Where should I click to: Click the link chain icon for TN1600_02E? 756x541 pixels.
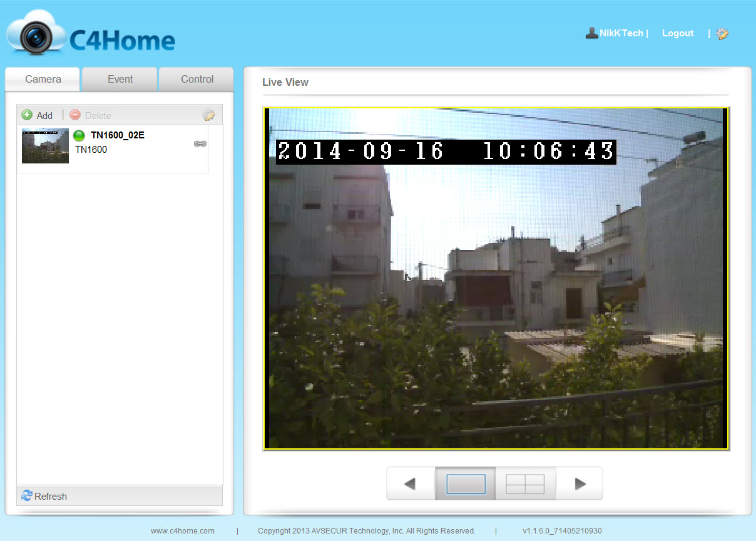pos(200,144)
